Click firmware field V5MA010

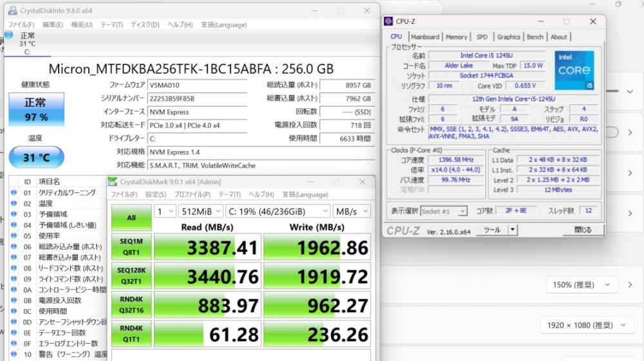pos(197,86)
